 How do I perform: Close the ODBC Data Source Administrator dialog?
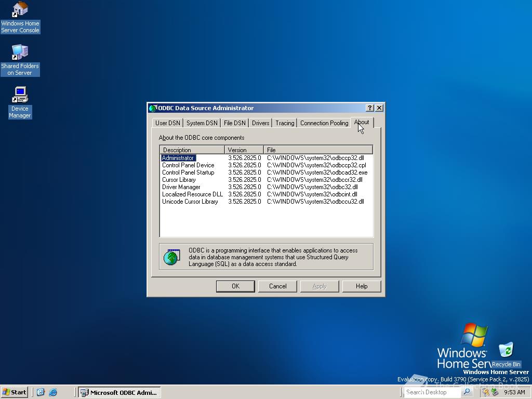point(379,108)
